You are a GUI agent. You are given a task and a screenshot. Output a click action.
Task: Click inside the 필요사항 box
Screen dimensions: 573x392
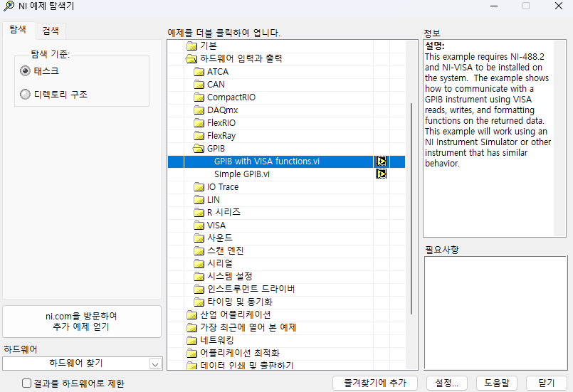click(x=495, y=313)
